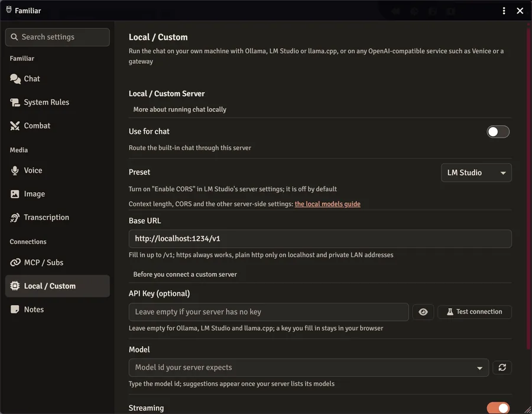Viewport: 532px width, 414px height.
Task: Close the Familiar settings window
Action: (520, 11)
